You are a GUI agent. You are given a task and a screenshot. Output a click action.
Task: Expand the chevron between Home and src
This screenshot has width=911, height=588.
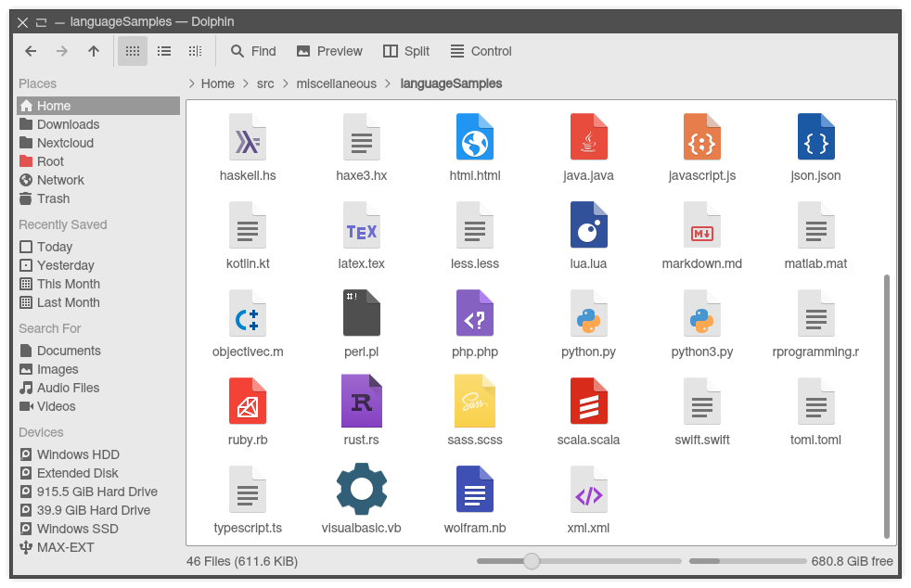pos(246,83)
